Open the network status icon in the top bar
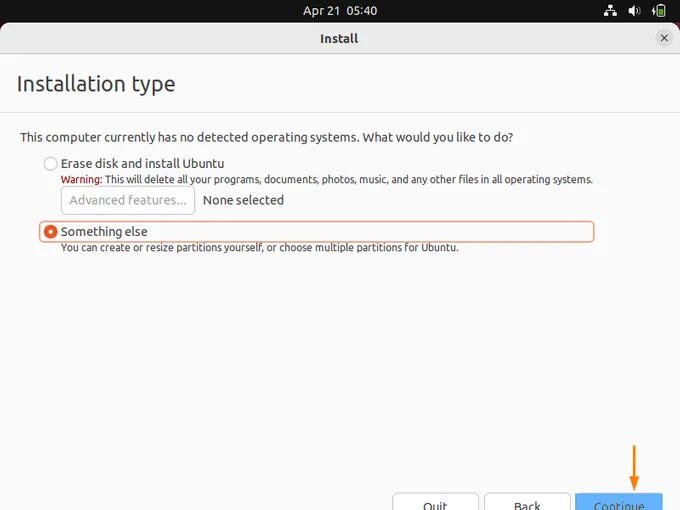This screenshot has height=510, width=680. click(610, 10)
